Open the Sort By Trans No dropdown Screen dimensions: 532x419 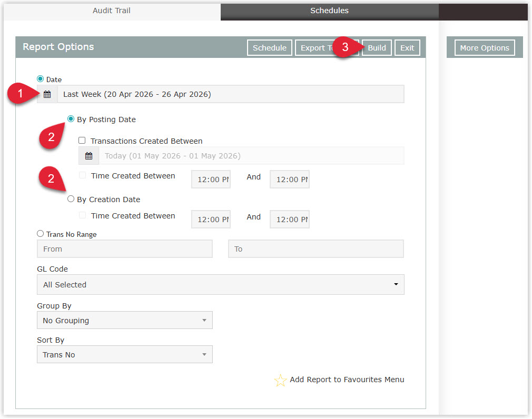pos(125,355)
